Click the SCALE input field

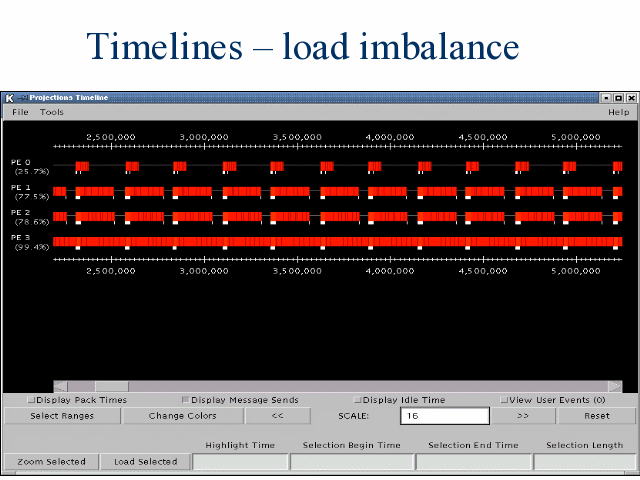pos(444,416)
